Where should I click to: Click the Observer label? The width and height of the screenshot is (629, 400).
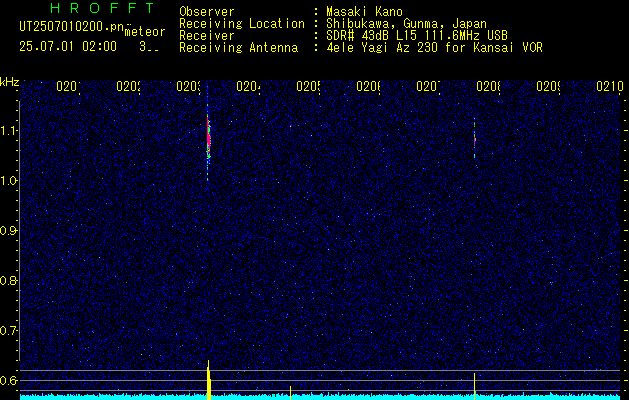[x=207, y=12]
